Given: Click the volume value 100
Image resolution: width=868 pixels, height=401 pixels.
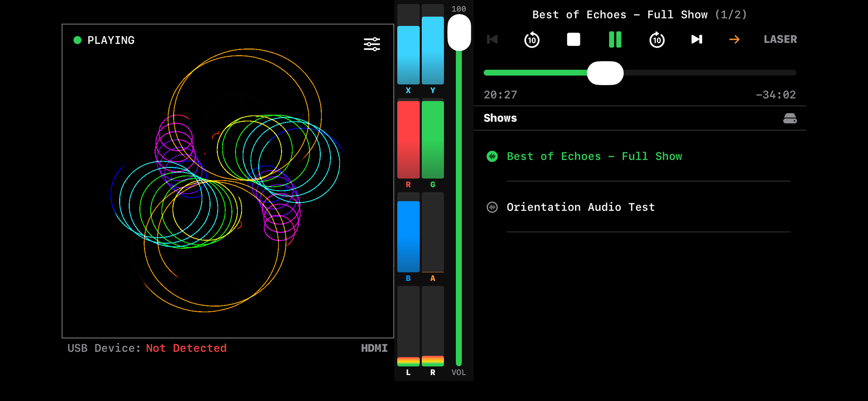Looking at the screenshot, I should (459, 9).
